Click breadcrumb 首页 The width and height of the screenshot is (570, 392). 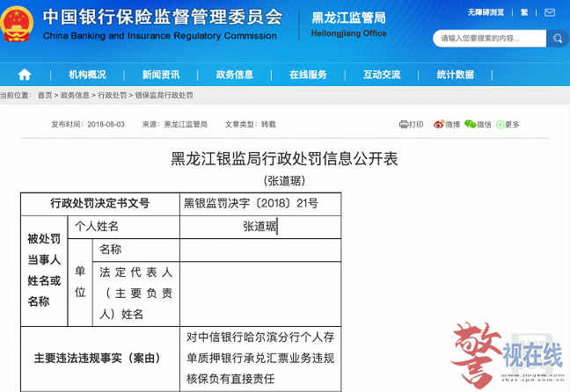pos(45,95)
